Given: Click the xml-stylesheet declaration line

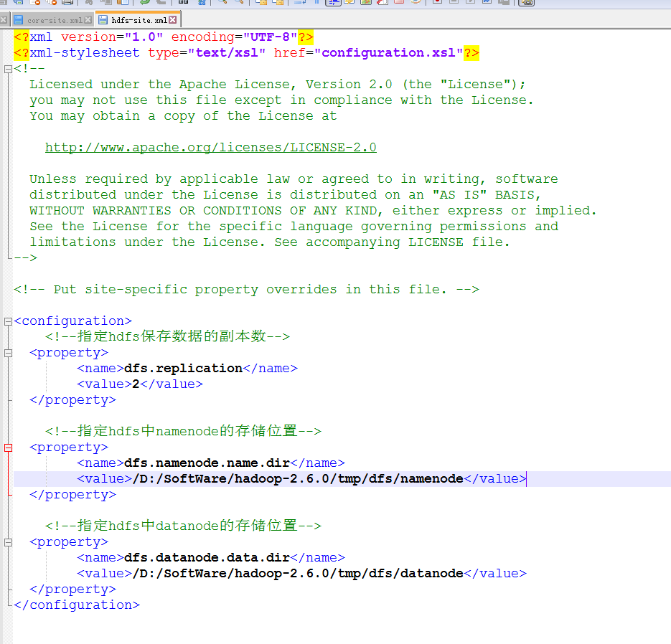Looking at the screenshot, I should coord(246,53).
